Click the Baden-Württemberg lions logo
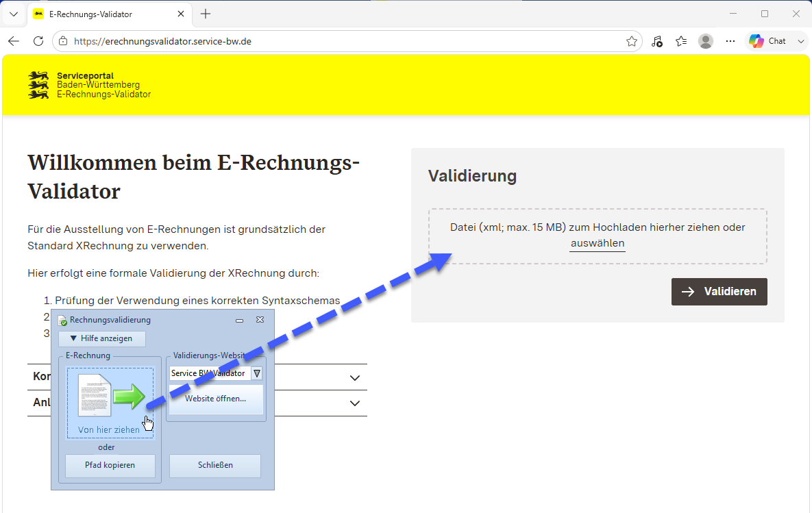812x513 pixels. pyautogui.click(x=38, y=85)
